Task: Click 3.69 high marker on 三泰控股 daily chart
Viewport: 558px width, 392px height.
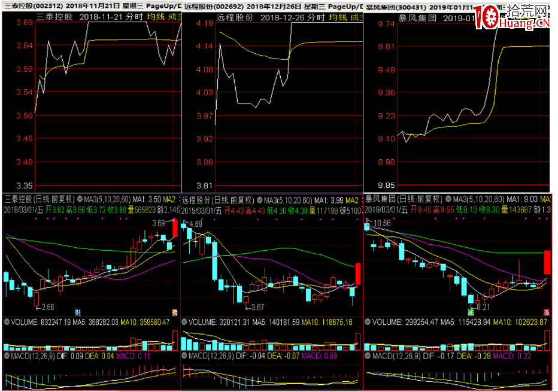Action: coord(159,223)
